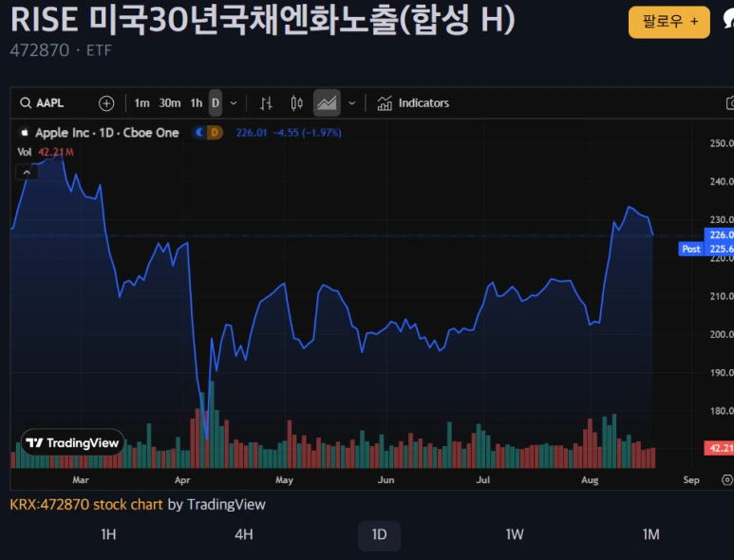Select the 1H timeframe tab
Viewport: 734px width, 560px height.
point(108,534)
